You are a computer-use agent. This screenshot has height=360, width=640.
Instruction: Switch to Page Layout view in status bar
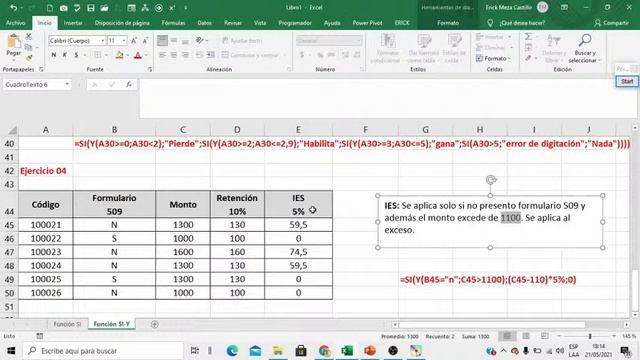click(x=526, y=336)
